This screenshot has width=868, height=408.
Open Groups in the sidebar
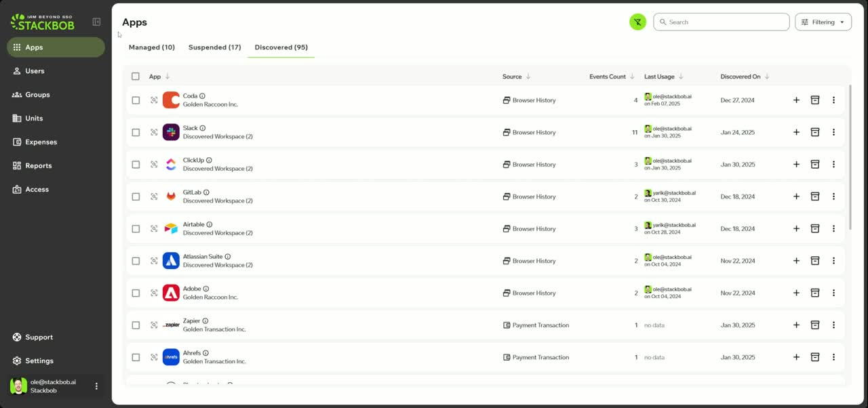coord(56,94)
